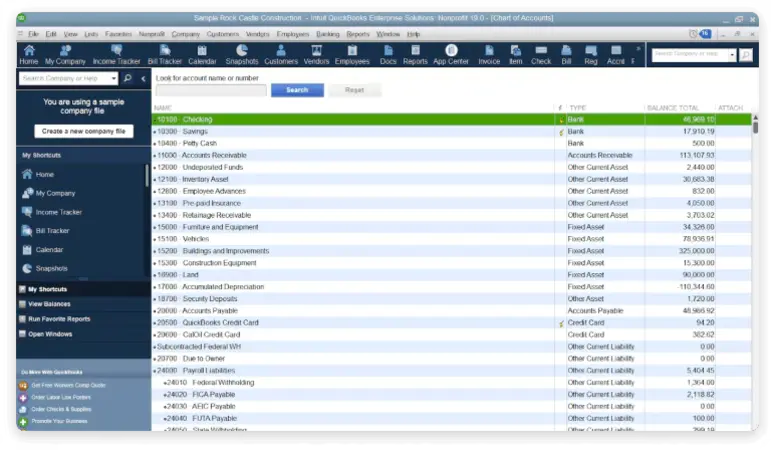
Task: Click the sidebar search magnifier icon
Action: click(128, 78)
